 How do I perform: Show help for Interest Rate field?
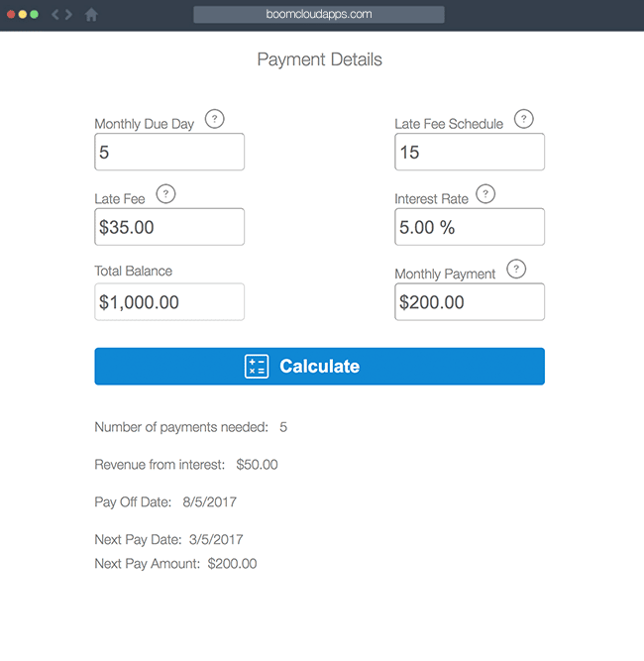coord(485,194)
